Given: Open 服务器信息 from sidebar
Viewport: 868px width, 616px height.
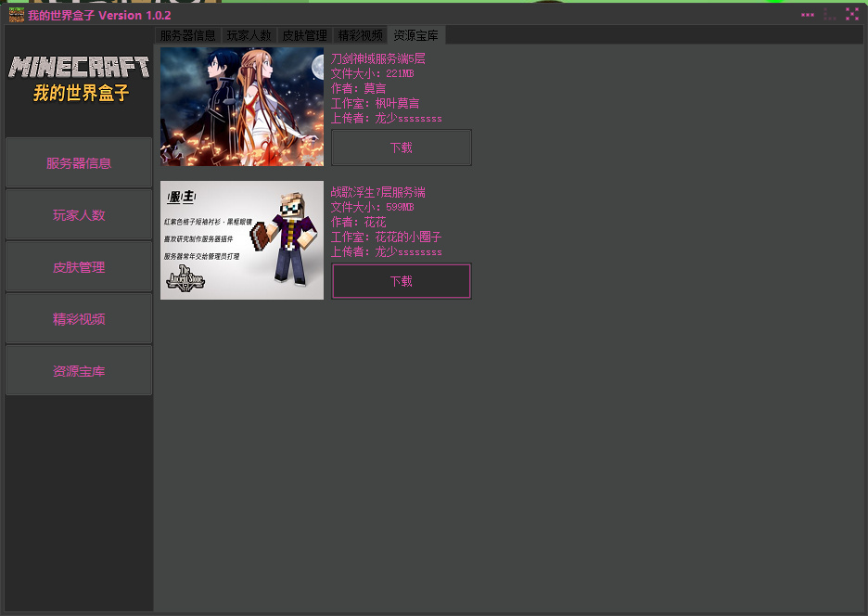Looking at the screenshot, I should click(79, 163).
